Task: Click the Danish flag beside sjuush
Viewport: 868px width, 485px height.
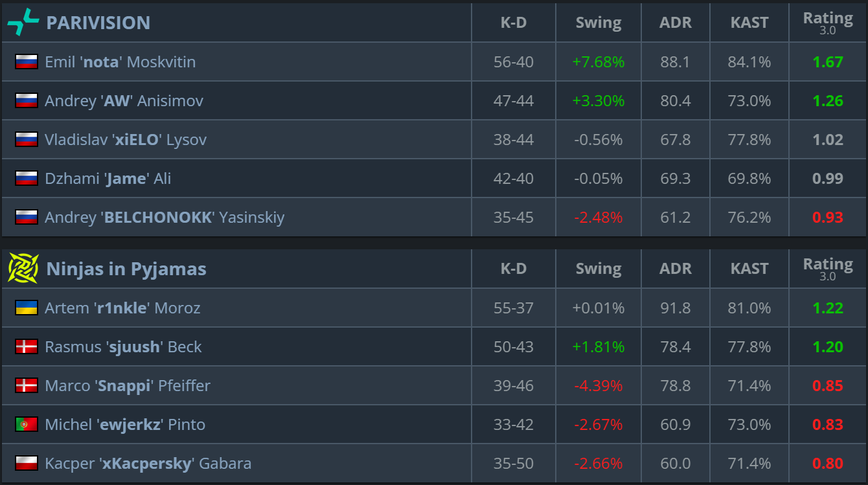Action: tap(27, 347)
